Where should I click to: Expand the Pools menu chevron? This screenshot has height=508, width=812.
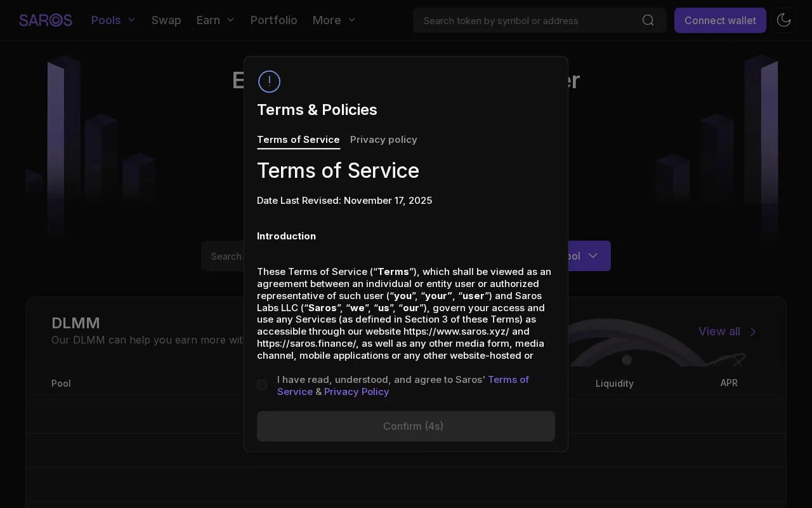(x=132, y=20)
